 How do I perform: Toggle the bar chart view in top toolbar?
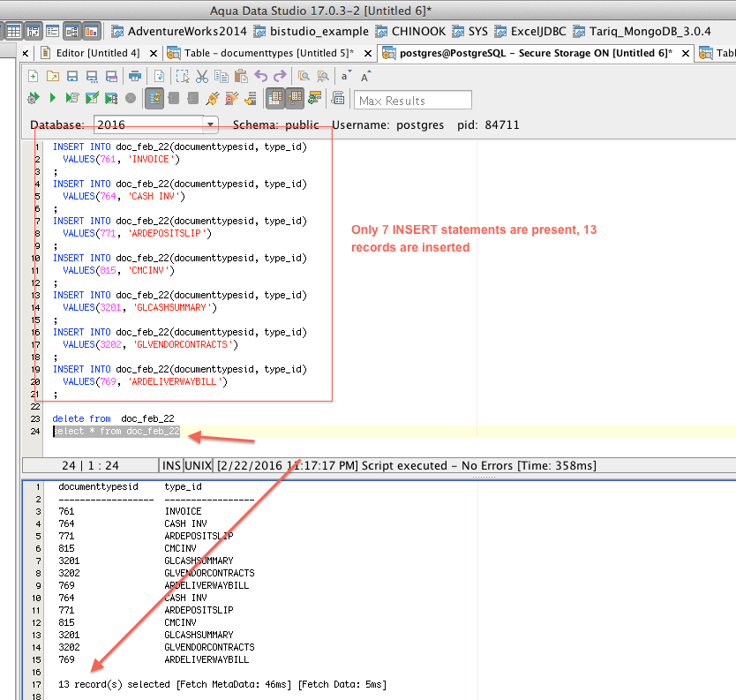(x=92, y=32)
